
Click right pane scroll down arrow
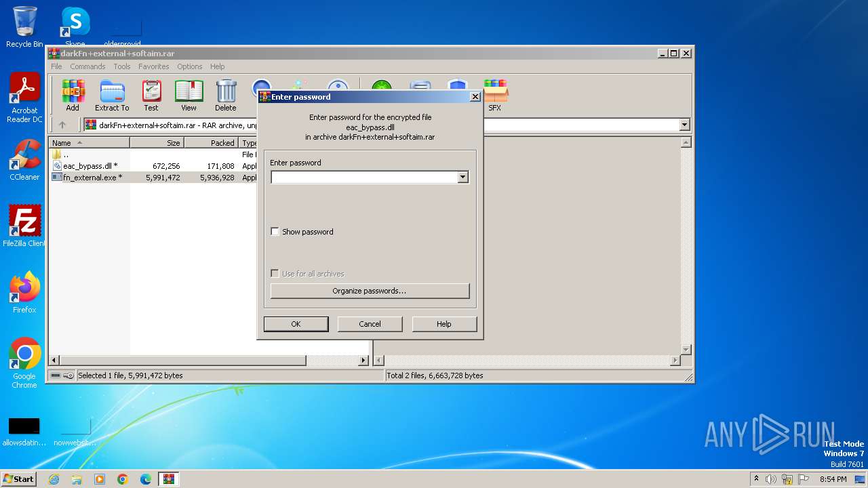pos(686,350)
